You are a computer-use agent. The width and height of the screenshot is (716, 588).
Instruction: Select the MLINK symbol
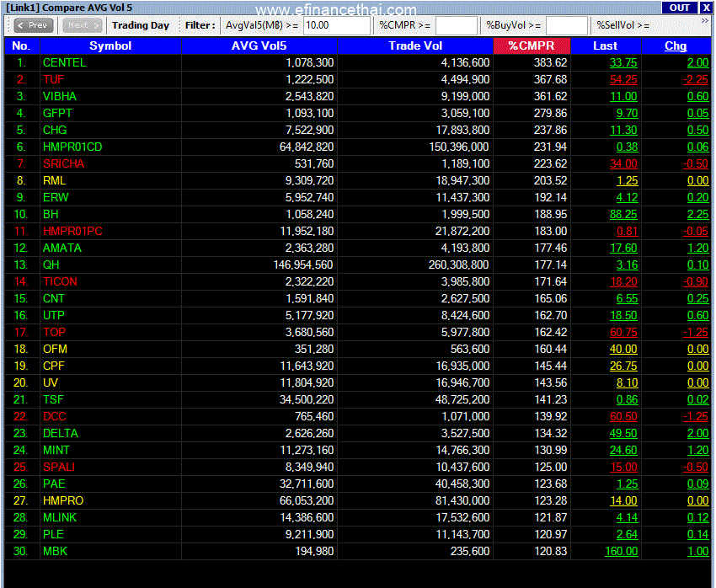[x=60, y=518]
